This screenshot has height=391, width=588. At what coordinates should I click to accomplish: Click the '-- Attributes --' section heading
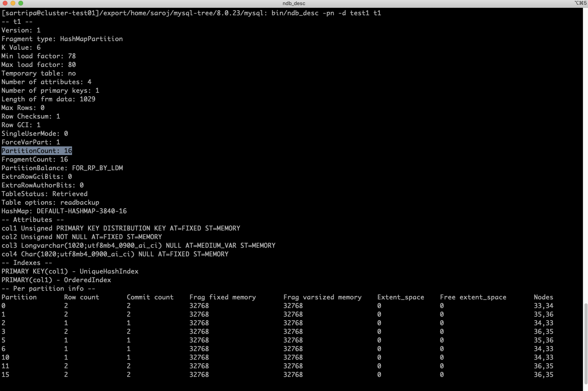coord(33,220)
